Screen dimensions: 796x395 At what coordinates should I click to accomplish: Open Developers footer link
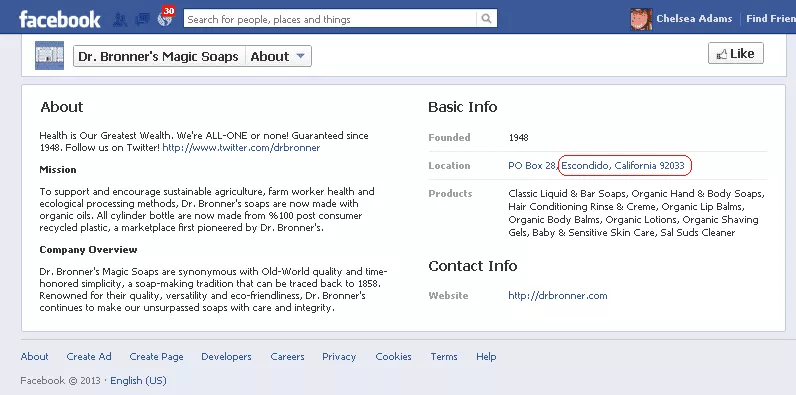tap(226, 356)
